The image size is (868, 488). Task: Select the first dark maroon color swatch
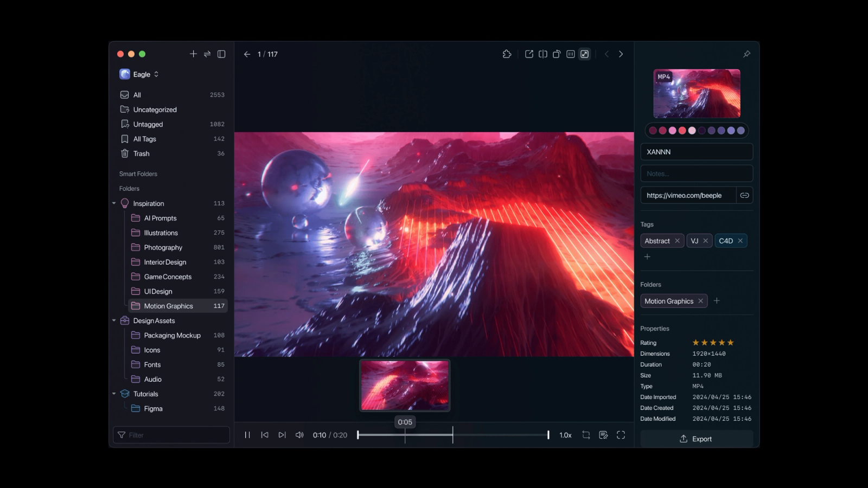pyautogui.click(x=653, y=131)
